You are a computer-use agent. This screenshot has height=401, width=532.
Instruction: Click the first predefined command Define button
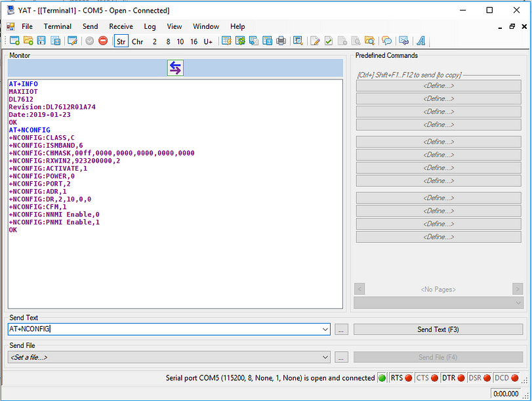[x=438, y=85]
